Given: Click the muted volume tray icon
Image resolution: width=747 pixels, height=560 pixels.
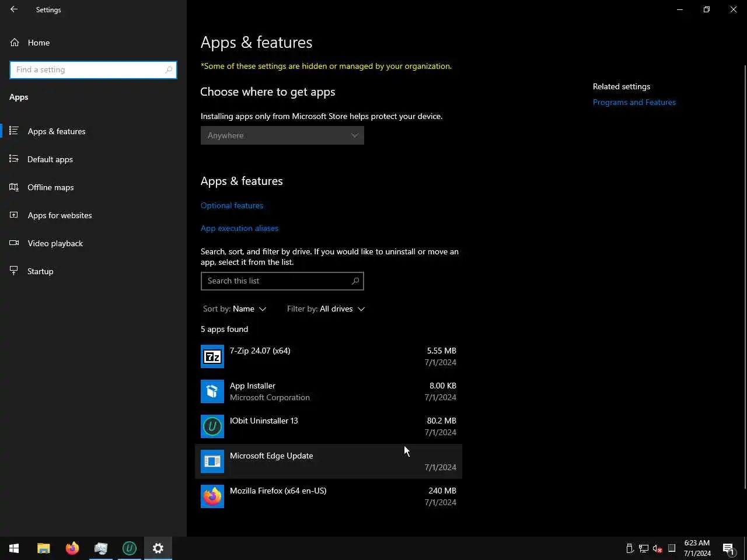Looking at the screenshot, I should 658,548.
